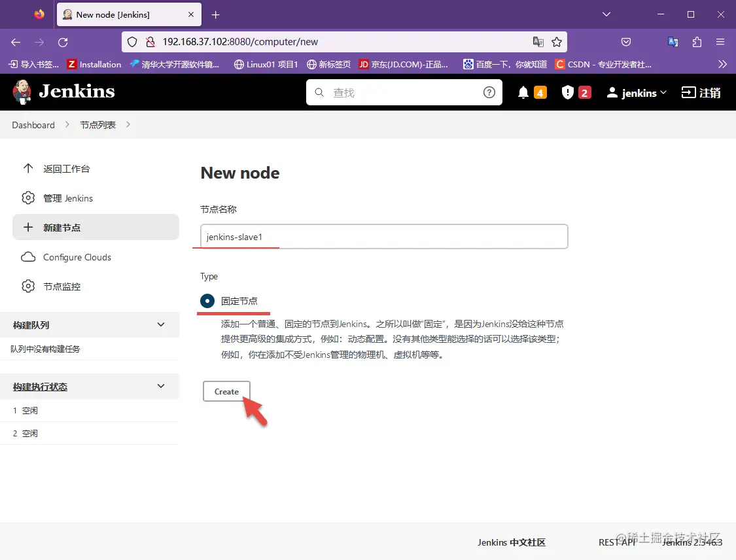
Task: Click the Jenkins butler logo
Action: (22, 92)
